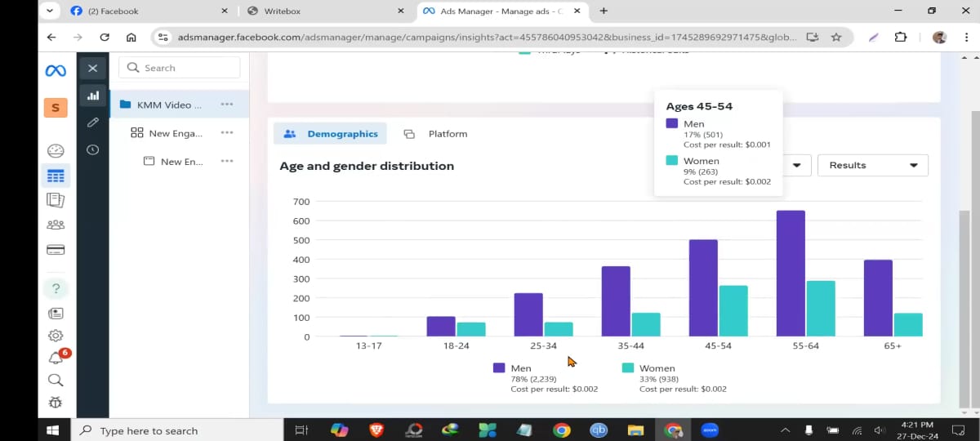Close the side panel with X
Image resolution: width=980 pixels, height=441 pixels.
click(x=92, y=69)
